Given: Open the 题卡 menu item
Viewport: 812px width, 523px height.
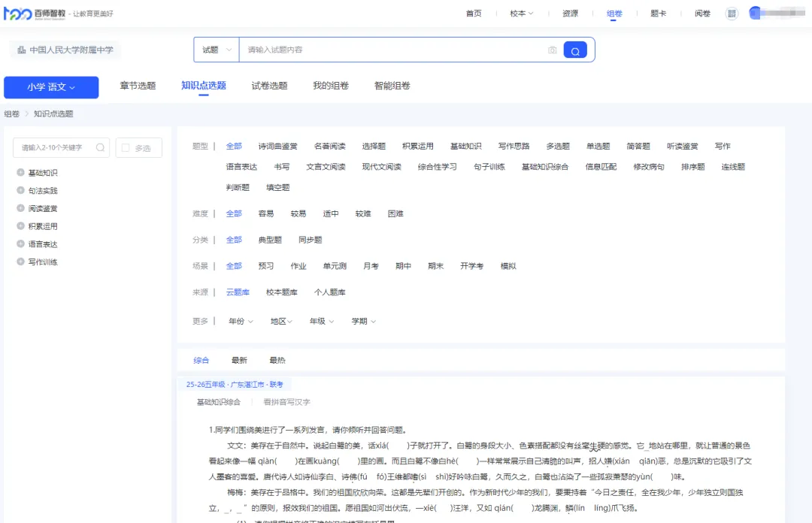Looking at the screenshot, I should 659,14.
